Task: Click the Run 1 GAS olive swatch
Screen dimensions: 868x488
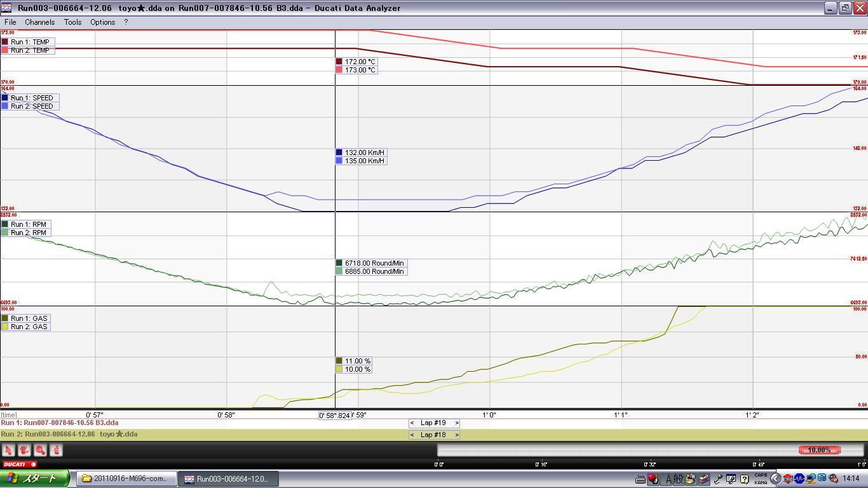Action: (5, 318)
